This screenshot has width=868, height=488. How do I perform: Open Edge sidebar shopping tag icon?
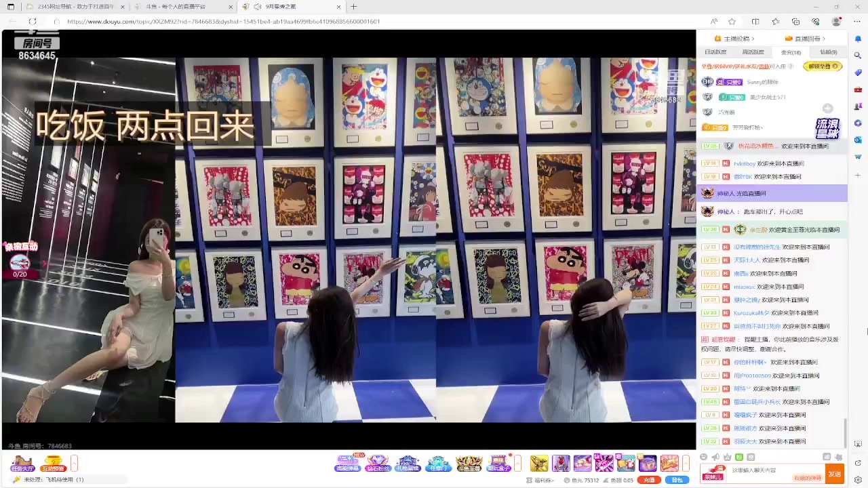pos(858,72)
